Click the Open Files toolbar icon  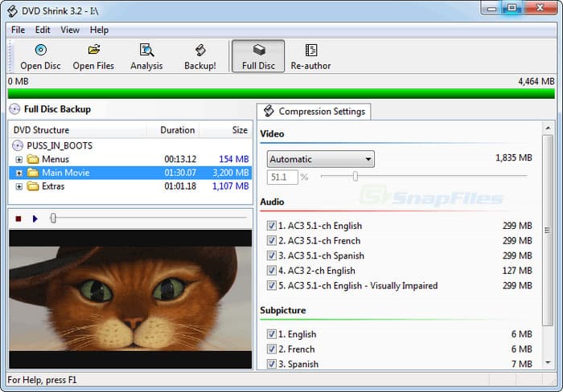point(94,50)
